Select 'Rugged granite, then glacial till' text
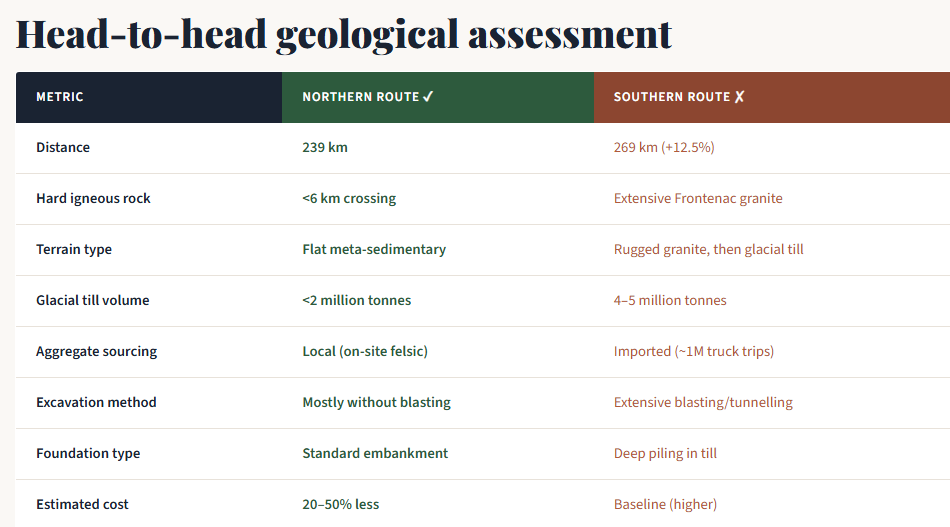 pyautogui.click(x=708, y=250)
